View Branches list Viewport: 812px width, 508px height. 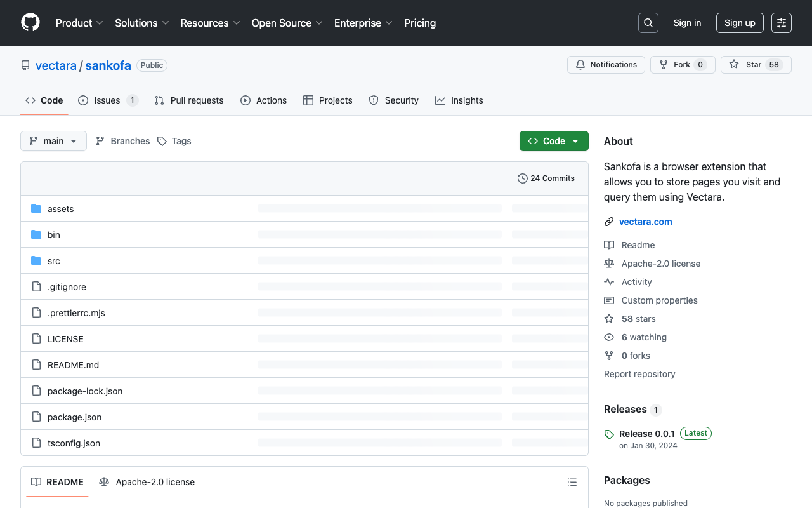123,141
